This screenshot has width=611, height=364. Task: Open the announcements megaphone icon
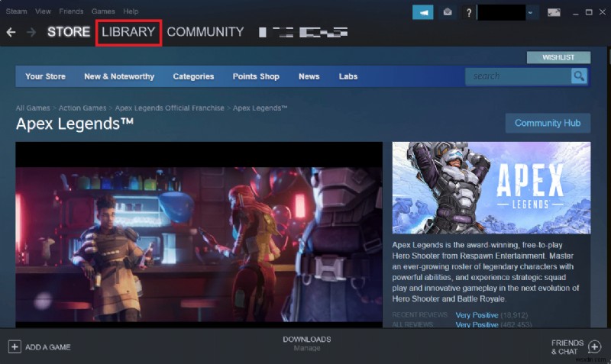pos(423,12)
